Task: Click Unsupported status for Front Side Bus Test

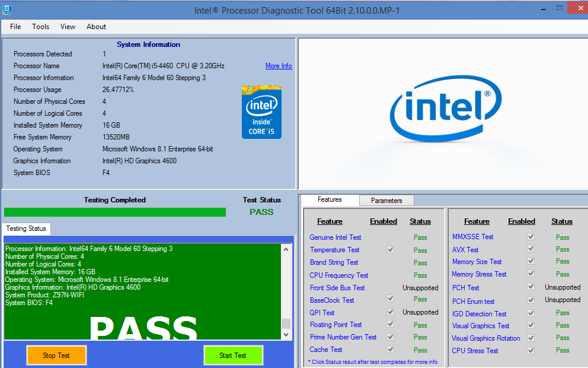Action: point(420,288)
